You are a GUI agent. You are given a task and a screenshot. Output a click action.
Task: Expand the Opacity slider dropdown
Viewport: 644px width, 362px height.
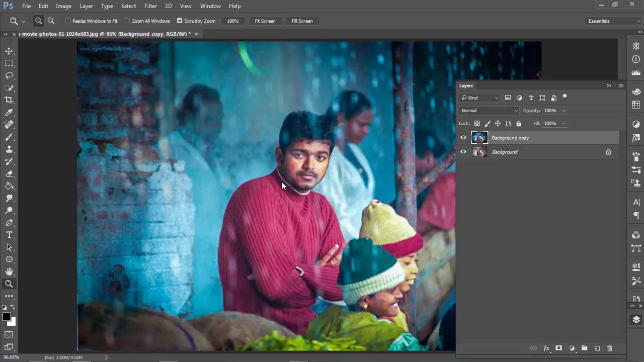pyautogui.click(x=563, y=111)
